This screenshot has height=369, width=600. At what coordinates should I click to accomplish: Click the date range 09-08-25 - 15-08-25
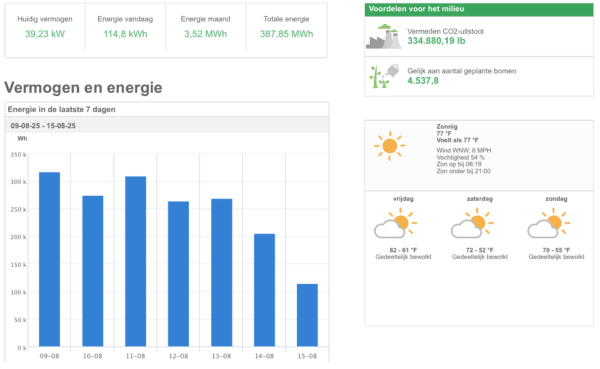[43, 126]
